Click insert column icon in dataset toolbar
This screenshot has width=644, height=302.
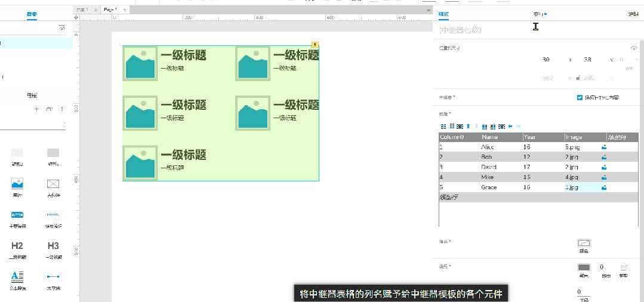[x=484, y=126]
